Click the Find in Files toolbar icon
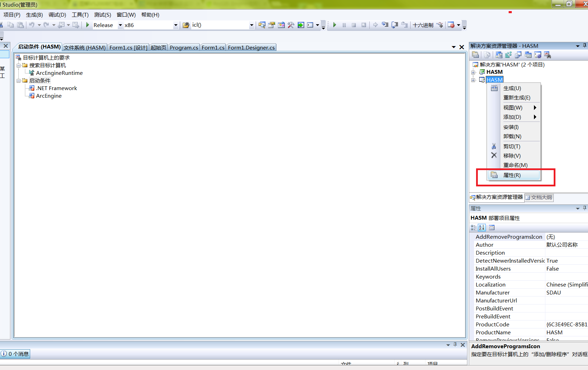 (186, 25)
